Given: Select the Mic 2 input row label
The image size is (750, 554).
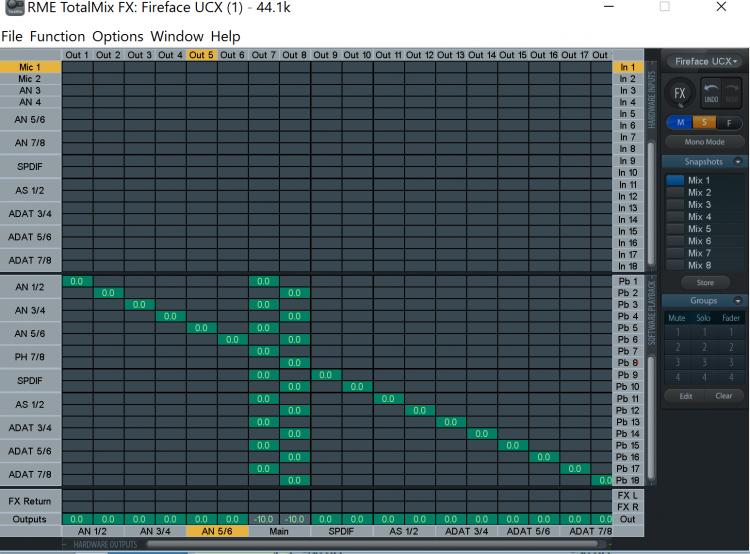Looking at the screenshot, I should 30,79.
